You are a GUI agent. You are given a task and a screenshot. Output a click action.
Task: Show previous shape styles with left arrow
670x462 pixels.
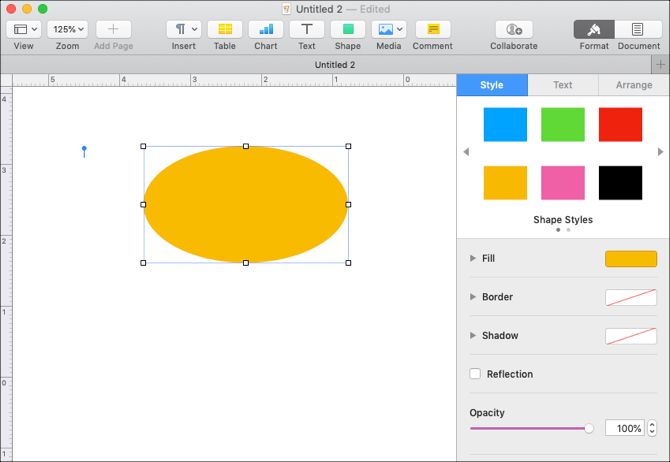(x=466, y=152)
